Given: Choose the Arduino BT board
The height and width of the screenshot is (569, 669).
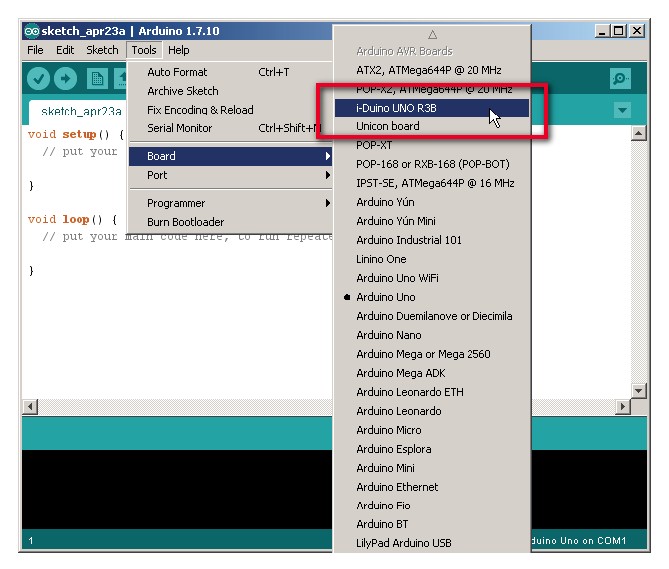Looking at the screenshot, I should click(432, 524).
